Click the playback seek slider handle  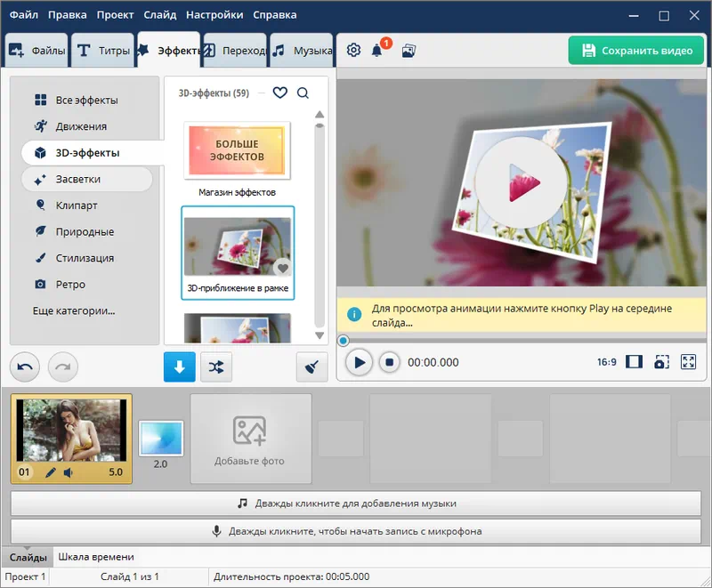click(344, 341)
